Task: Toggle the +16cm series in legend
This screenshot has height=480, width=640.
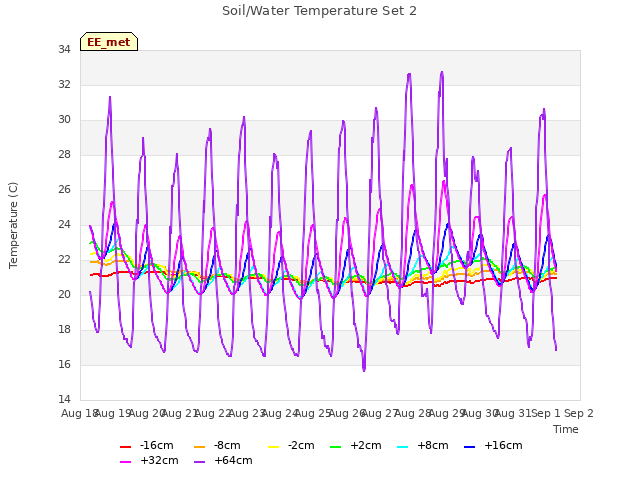Action: pyautogui.click(x=493, y=445)
